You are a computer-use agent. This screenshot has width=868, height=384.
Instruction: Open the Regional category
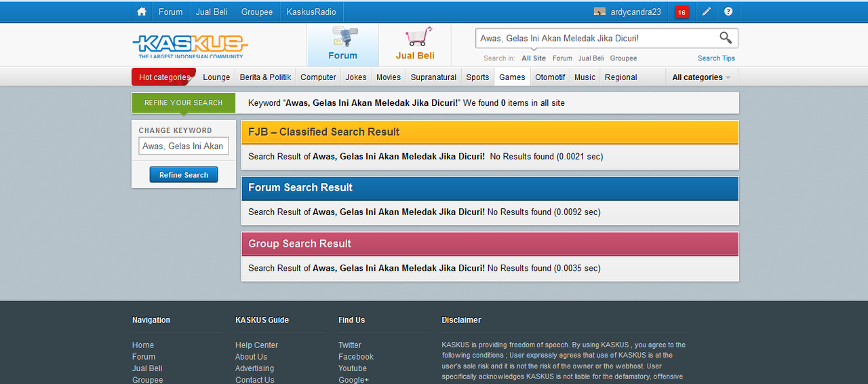(620, 77)
